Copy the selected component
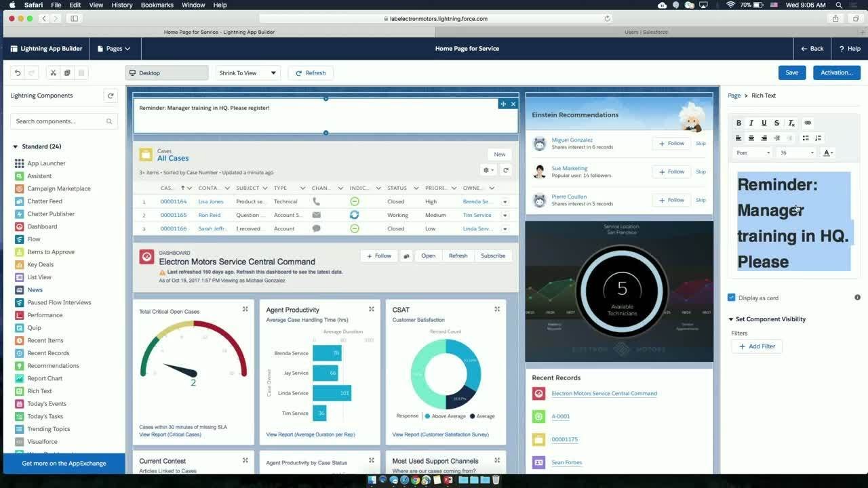Image resolution: width=868 pixels, height=488 pixels. (67, 73)
